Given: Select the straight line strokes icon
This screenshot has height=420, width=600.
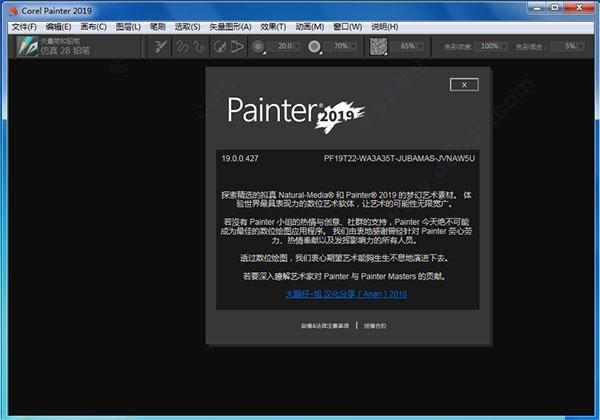Looking at the screenshot, I should coord(199,47).
